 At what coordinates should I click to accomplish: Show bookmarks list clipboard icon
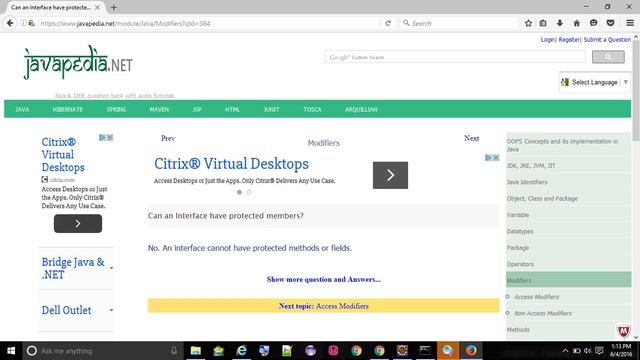click(543, 23)
